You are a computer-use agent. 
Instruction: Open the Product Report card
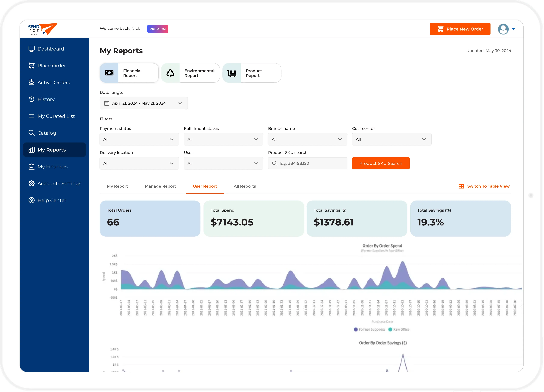click(x=252, y=73)
